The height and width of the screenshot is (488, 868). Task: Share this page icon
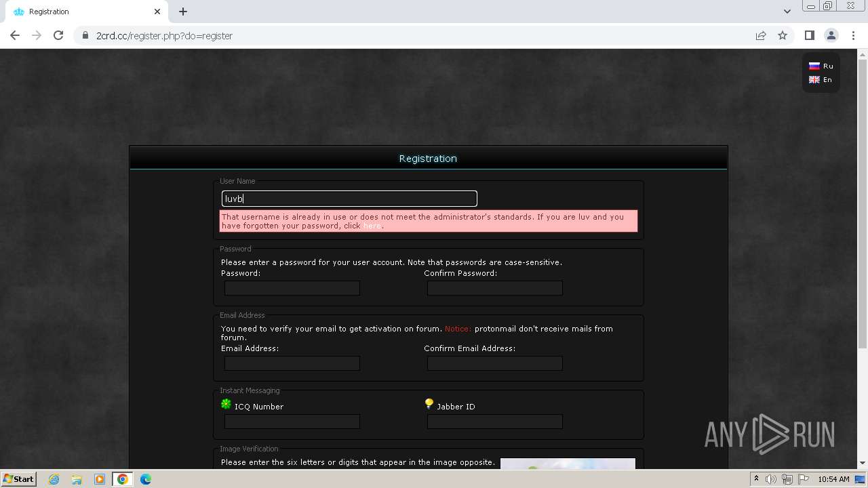(761, 35)
